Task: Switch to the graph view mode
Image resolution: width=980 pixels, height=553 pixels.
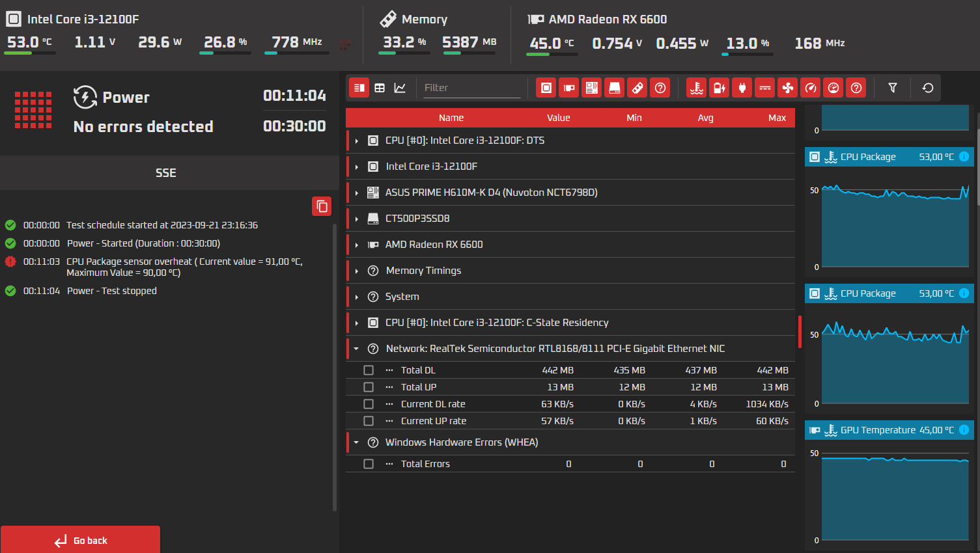Action: tap(400, 88)
